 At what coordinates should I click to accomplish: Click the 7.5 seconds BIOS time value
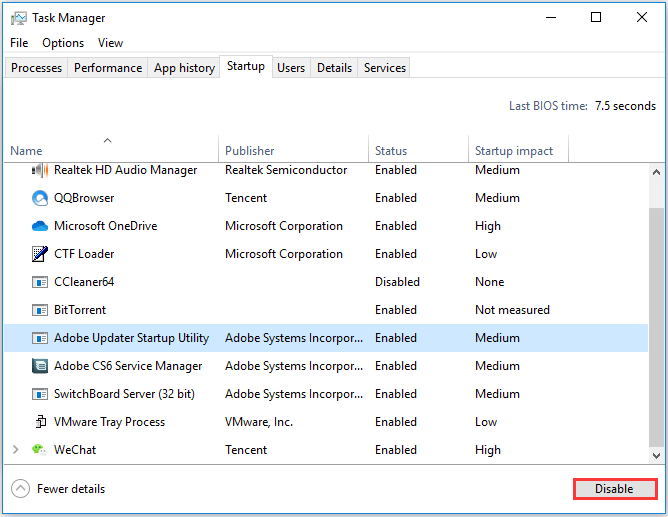pyautogui.click(x=625, y=106)
